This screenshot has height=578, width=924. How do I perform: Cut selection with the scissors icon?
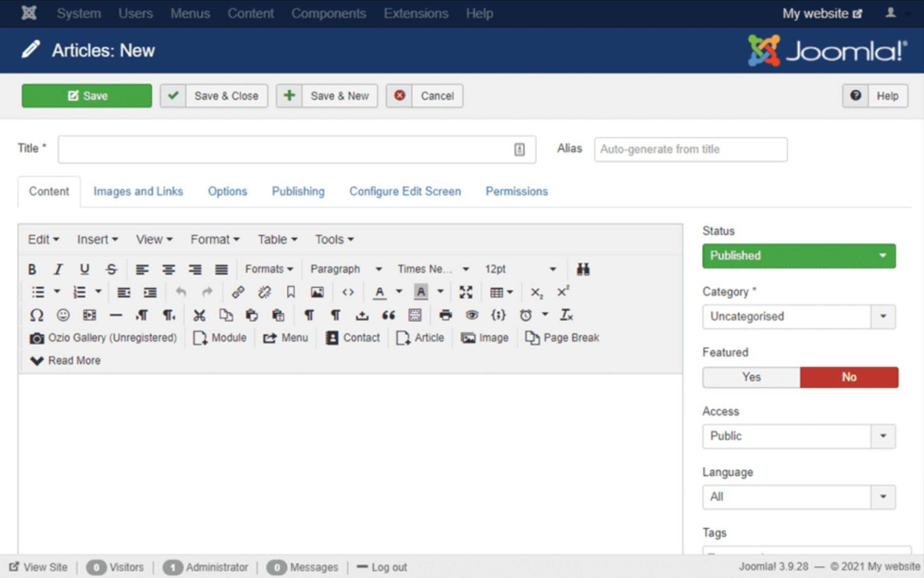click(199, 315)
